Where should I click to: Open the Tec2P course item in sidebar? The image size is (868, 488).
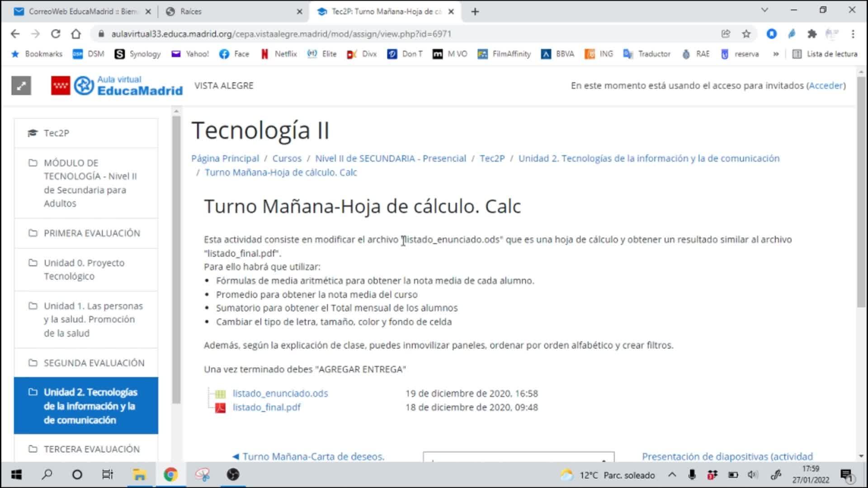(57, 133)
